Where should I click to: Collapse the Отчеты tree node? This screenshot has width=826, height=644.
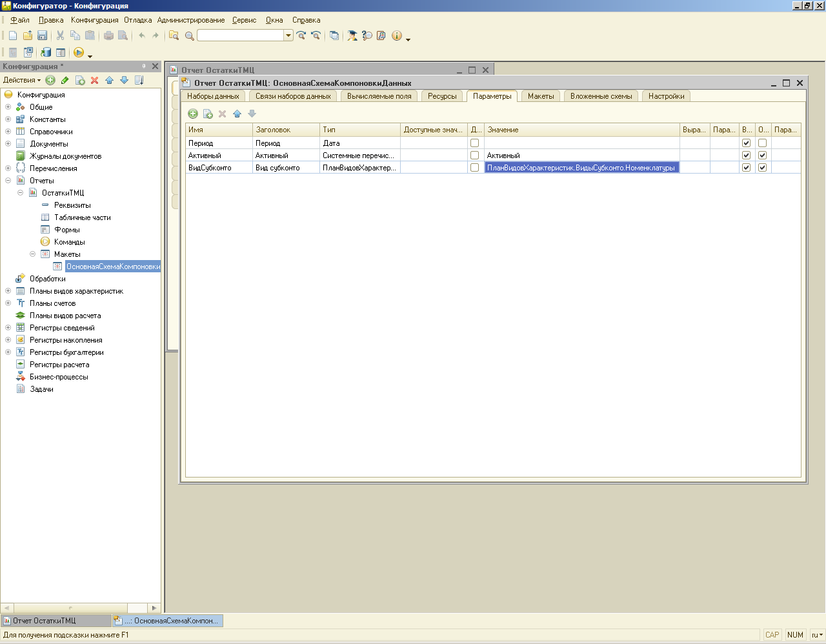(8, 181)
